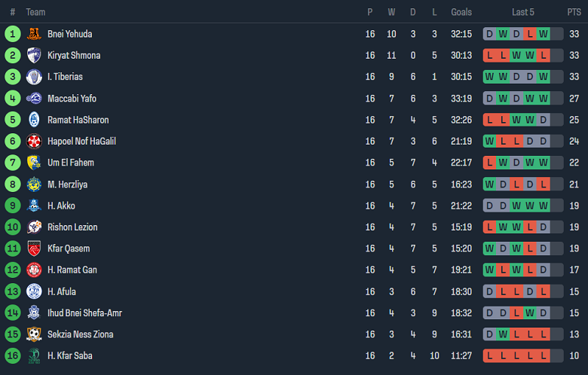Click the H. Kfar Saba team logo
588x375 pixels.
tap(34, 355)
